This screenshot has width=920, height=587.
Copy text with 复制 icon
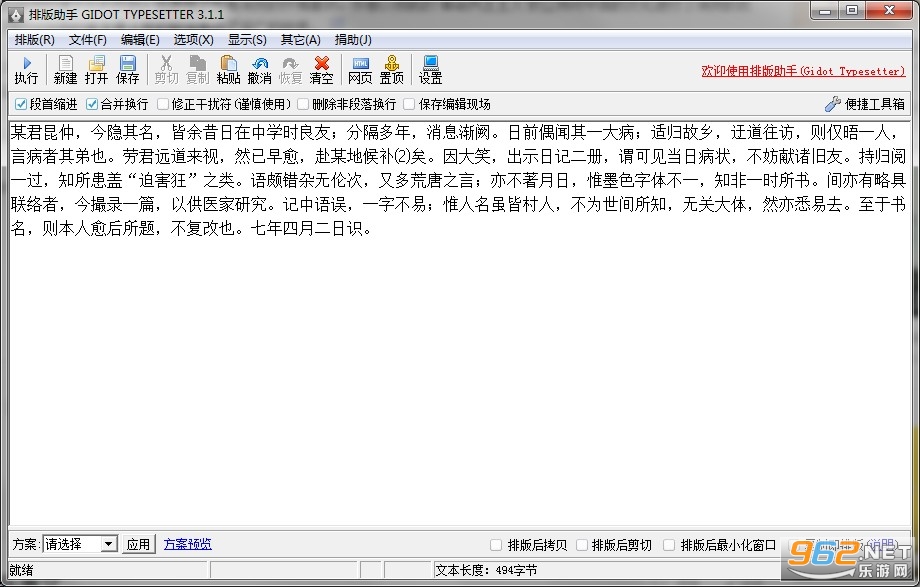[198, 70]
